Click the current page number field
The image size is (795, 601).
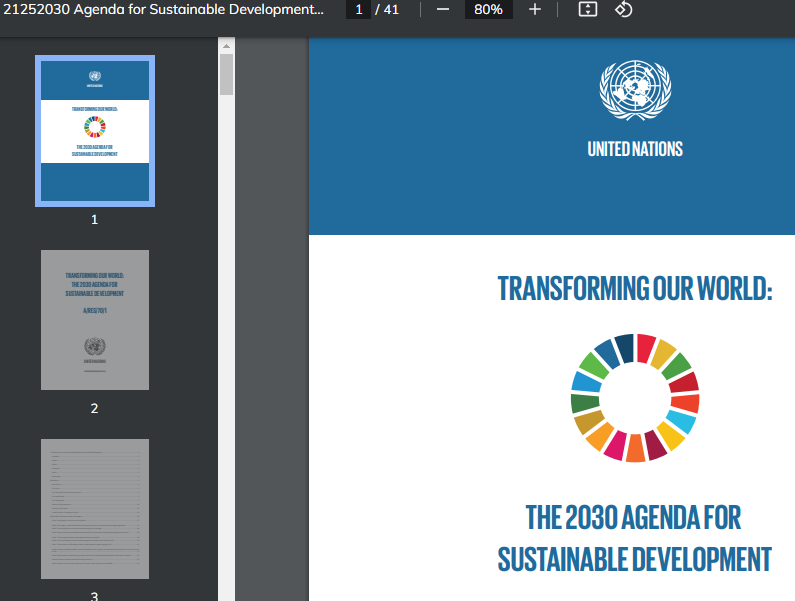358,10
